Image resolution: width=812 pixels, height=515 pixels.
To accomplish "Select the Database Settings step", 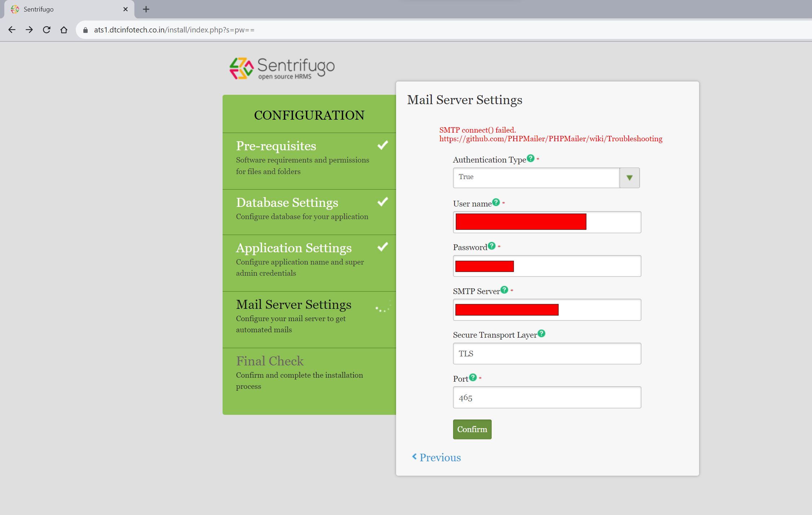I will (x=287, y=203).
